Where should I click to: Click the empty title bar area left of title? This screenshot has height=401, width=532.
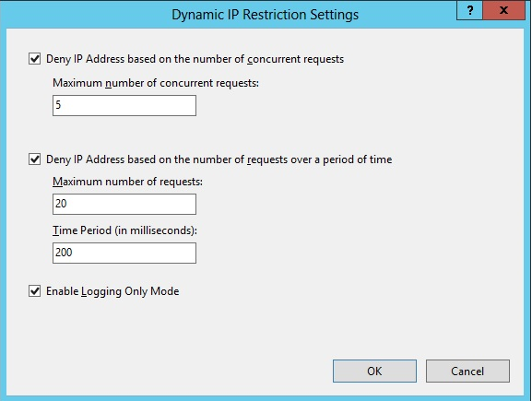(85, 14)
